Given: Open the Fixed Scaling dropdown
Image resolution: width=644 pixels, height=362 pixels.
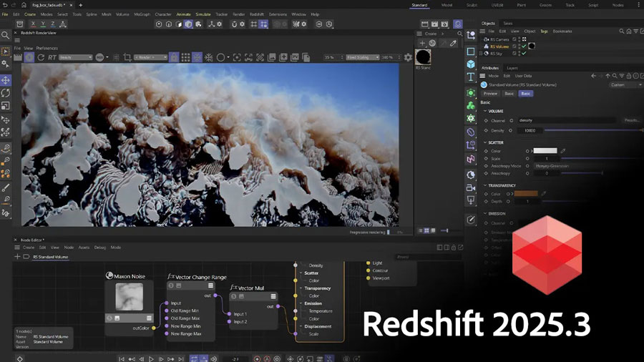Looking at the screenshot, I should tap(362, 57).
